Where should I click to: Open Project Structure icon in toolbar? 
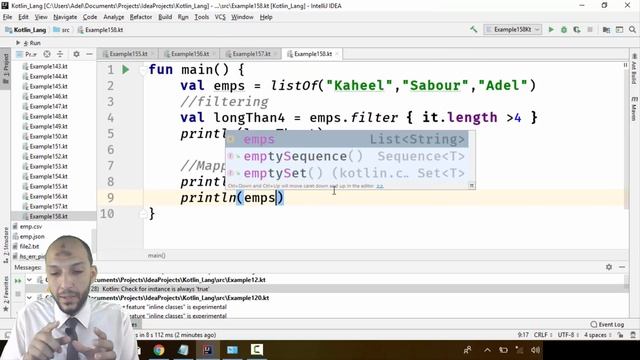[x=607, y=29]
